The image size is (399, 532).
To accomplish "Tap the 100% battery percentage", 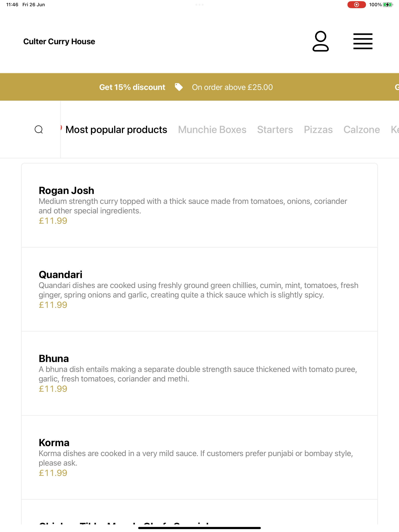I will coord(375,4).
